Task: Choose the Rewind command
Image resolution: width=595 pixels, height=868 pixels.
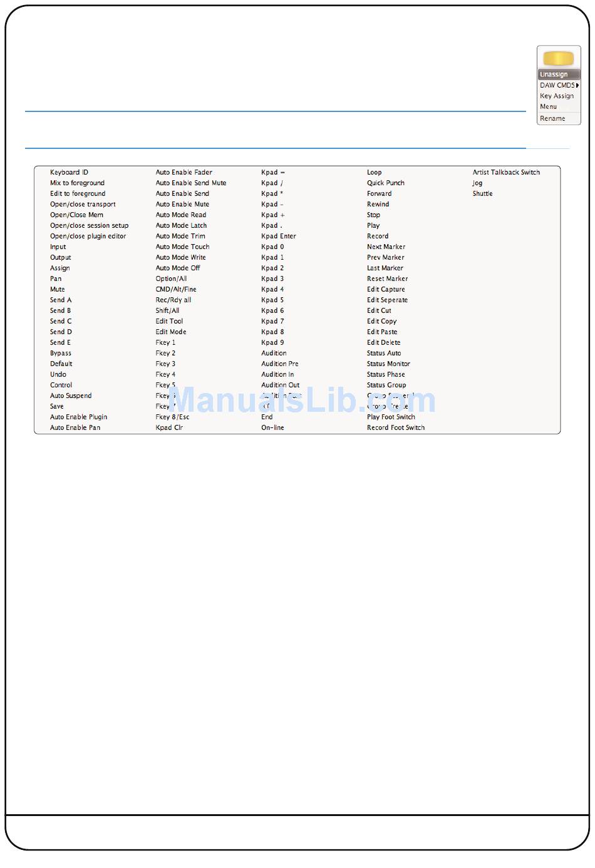Action: [378, 204]
